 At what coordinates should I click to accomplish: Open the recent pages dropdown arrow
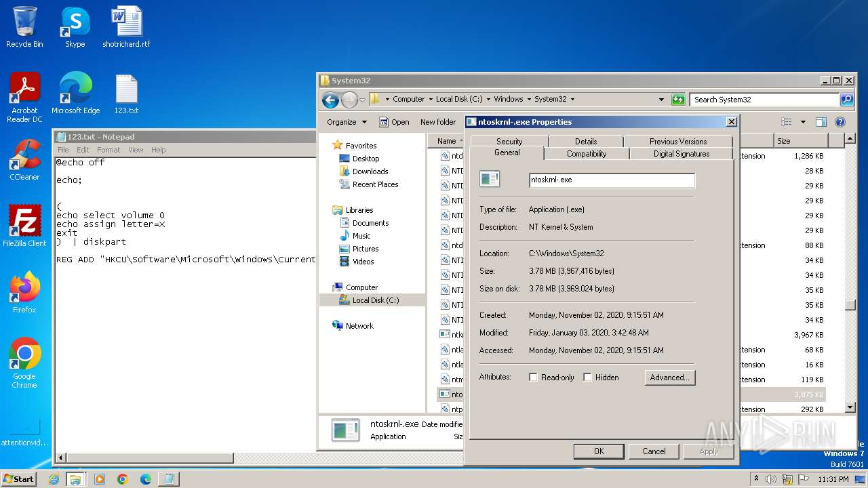362,100
